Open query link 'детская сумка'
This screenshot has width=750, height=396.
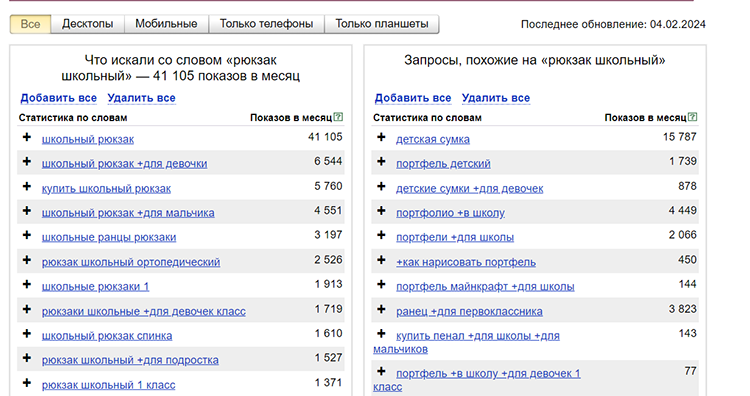433,139
